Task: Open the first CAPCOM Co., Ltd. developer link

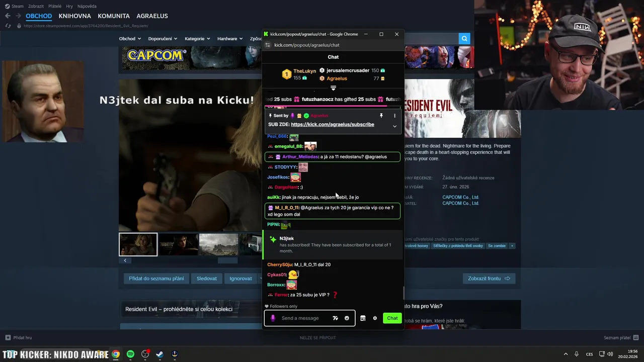Action: [460, 197]
